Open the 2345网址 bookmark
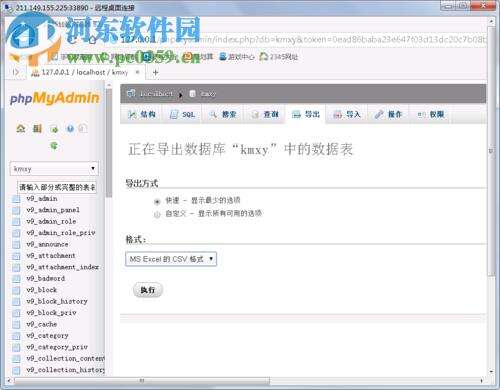The width and height of the screenshot is (500, 390). tap(279, 57)
